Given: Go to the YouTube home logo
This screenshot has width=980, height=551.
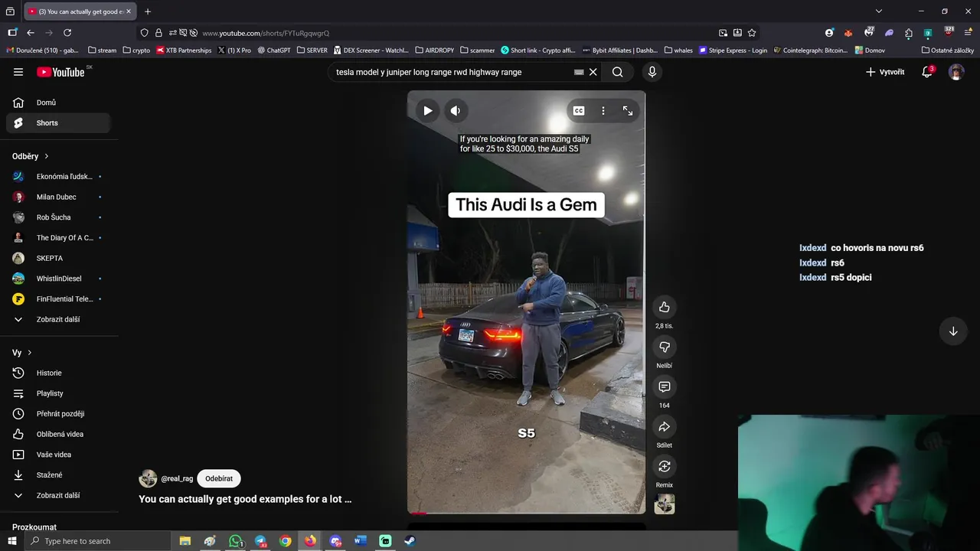Looking at the screenshot, I should 60,72.
